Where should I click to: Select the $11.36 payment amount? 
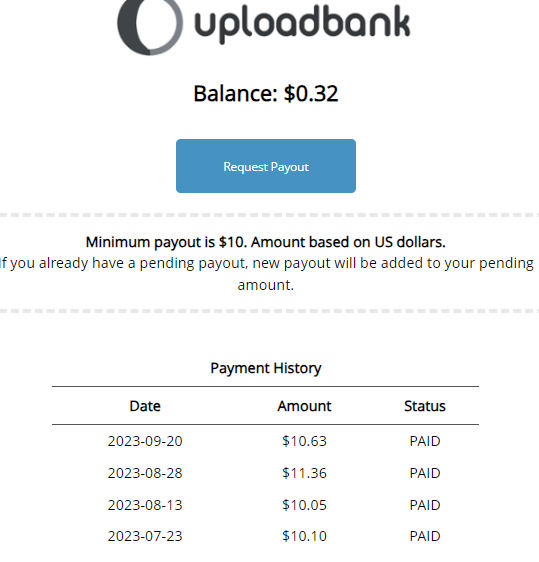point(304,473)
